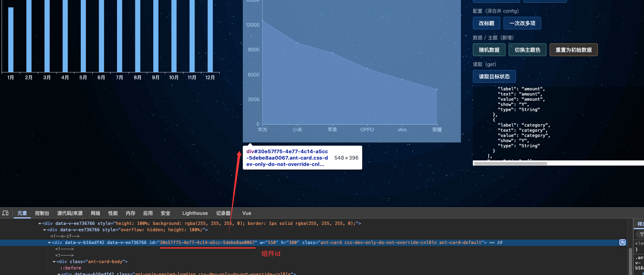Click the 读取目标状态 button

[x=494, y=76]
